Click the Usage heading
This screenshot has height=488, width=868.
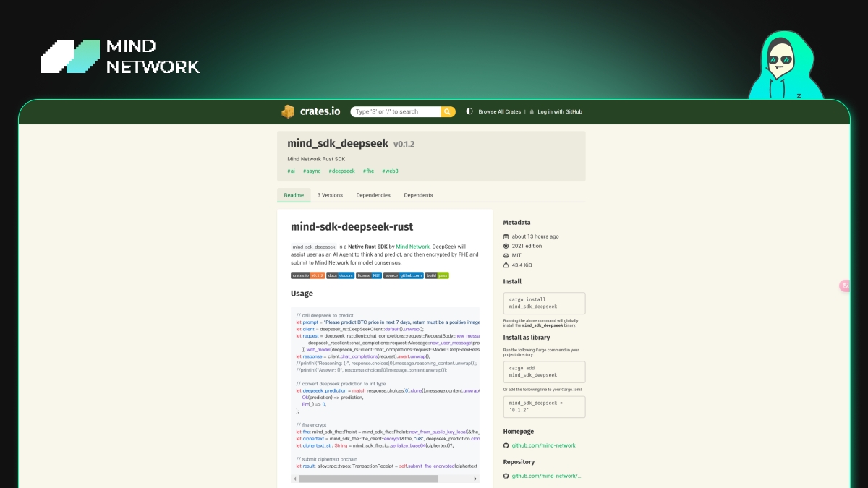point(302,294)
